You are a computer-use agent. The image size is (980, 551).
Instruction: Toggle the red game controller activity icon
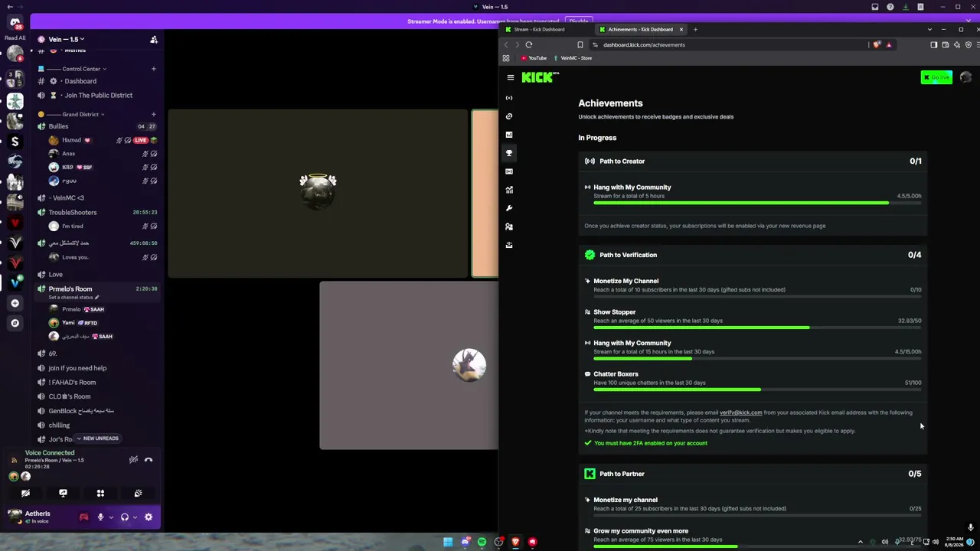tap(83, 517)
